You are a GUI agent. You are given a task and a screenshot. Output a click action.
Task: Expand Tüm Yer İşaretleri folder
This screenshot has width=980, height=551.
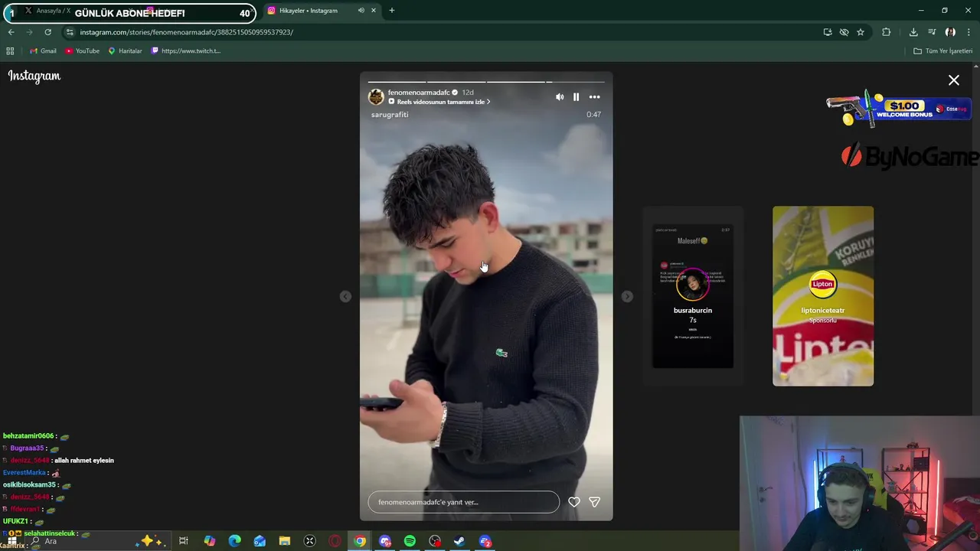(942, 51)
